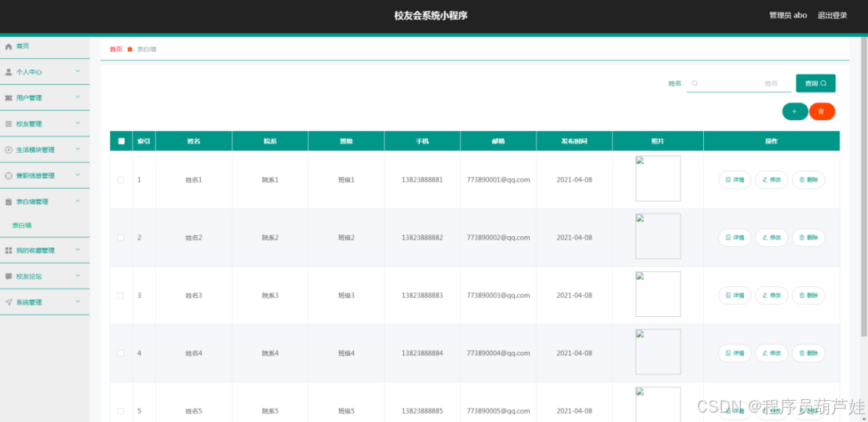Click email 773890002@qq.com cell
Screen dimensions: 868x422
(498, 238)
